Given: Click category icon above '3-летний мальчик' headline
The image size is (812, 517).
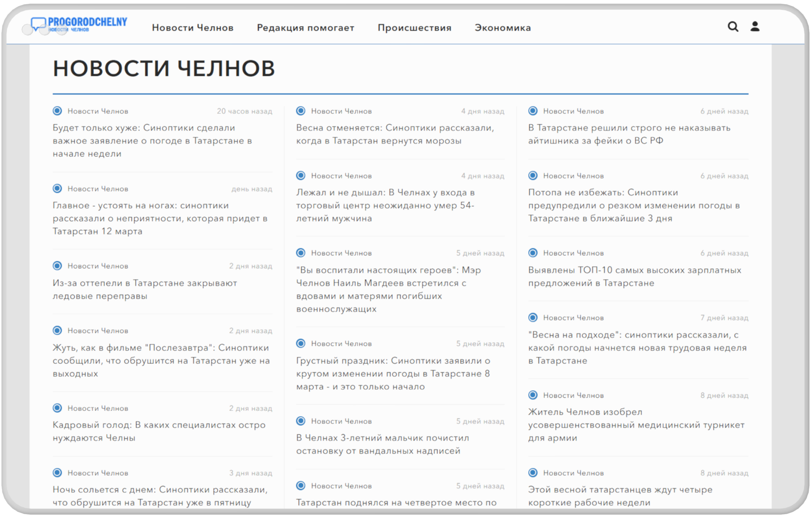Looking at the screenshot, I should [x=301, y=421].
